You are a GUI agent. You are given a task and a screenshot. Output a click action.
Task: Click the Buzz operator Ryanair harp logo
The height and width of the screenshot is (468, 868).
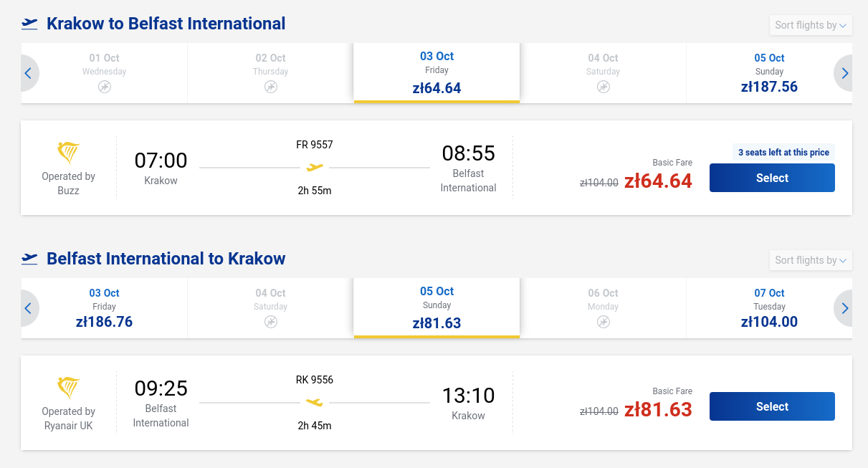pyautogui.click(x=68, y=153)
